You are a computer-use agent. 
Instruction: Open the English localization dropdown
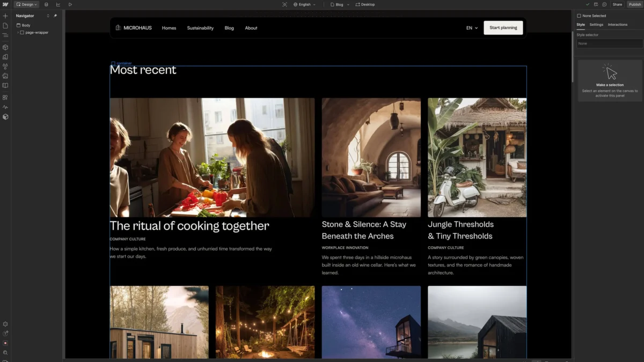click(304, 4)
